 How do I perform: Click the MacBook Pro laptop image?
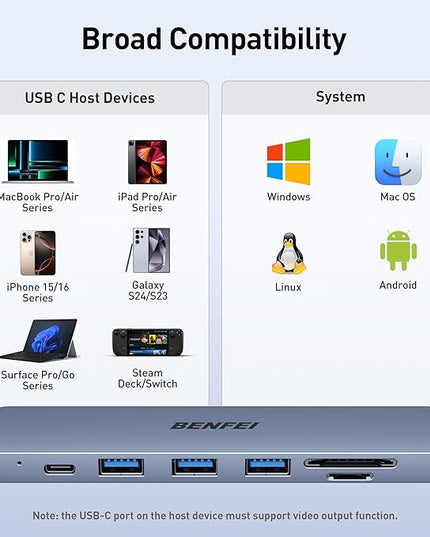pos(38,161)
